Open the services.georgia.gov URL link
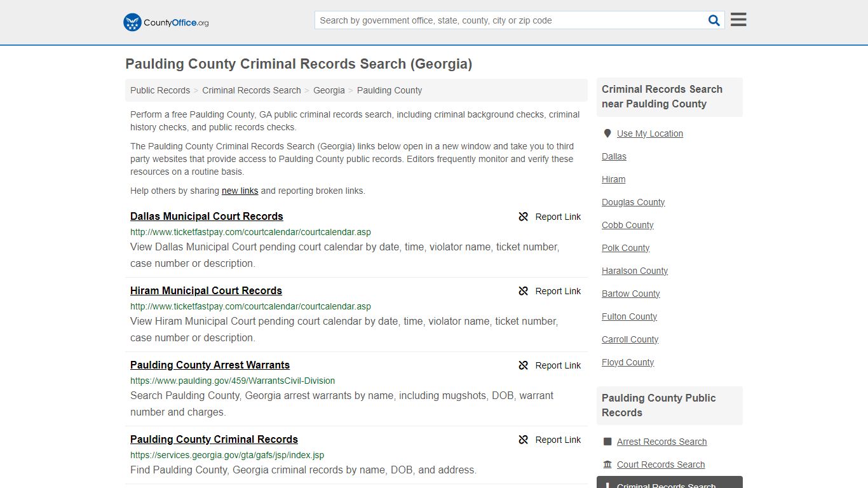This screenshot has height=488, width=868. pos(227,455)
